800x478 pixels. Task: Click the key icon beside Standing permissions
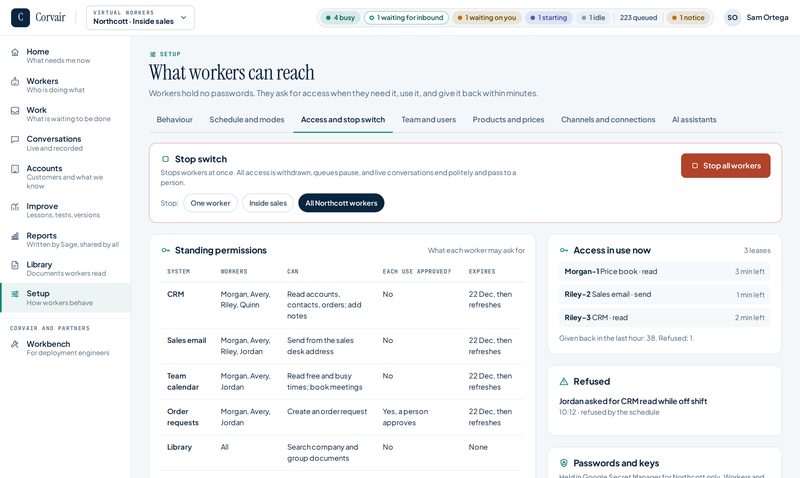click(165, 250)
